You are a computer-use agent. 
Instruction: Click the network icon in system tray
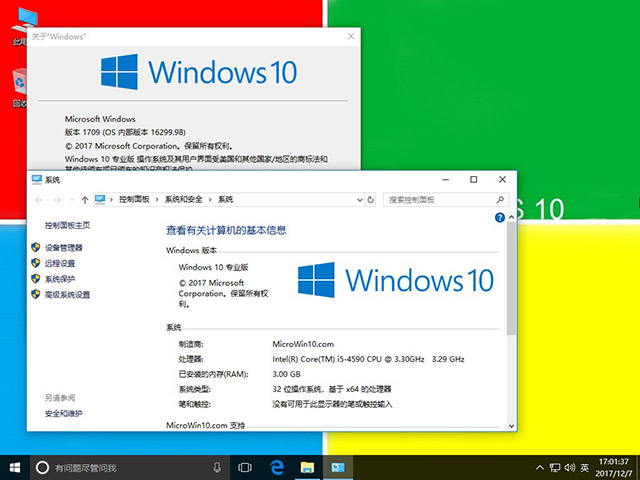pos(555,468)
